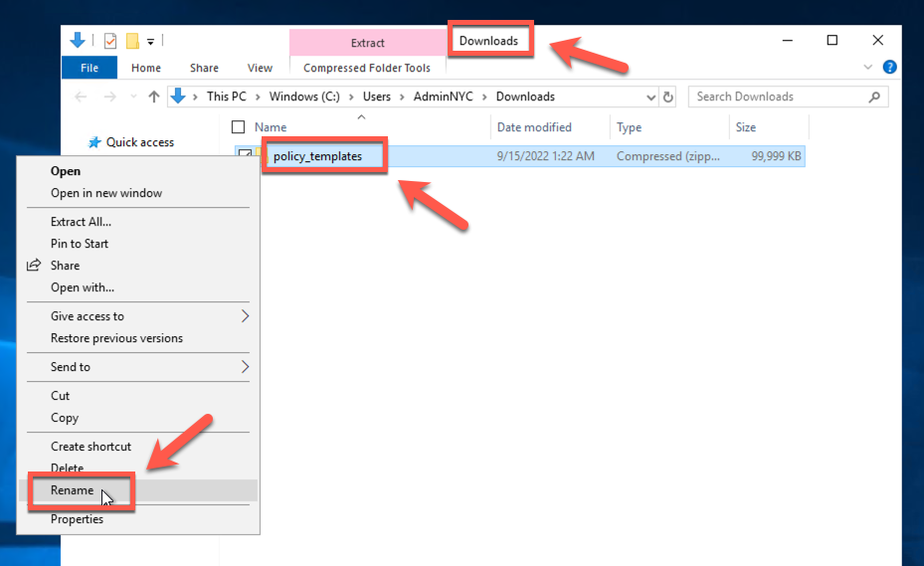Click the Quick access star icon
The image size is (924, 566).
(x=94, y=142)
